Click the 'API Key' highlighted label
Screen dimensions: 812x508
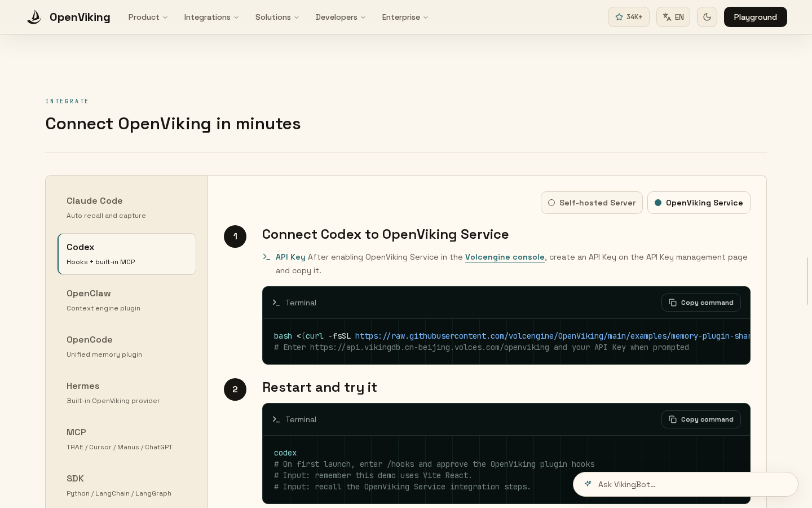click(290, 257)
